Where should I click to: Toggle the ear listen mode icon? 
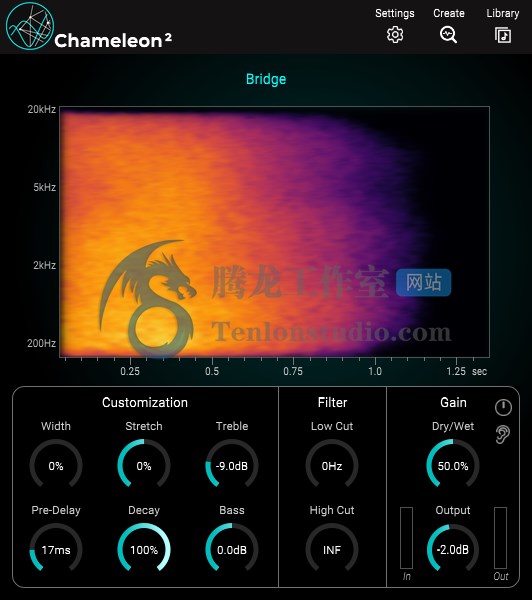point(503,434)
